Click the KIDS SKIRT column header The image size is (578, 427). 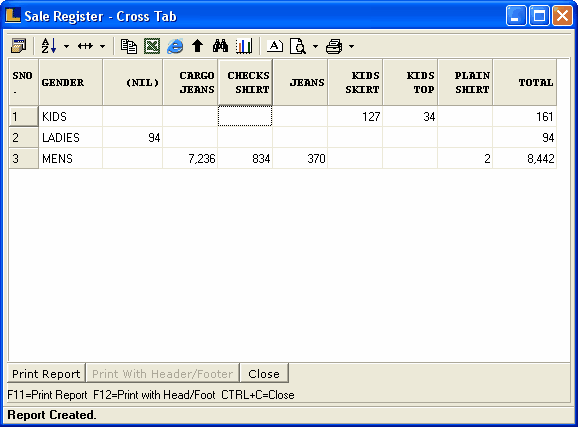click(x=355, y=82)
